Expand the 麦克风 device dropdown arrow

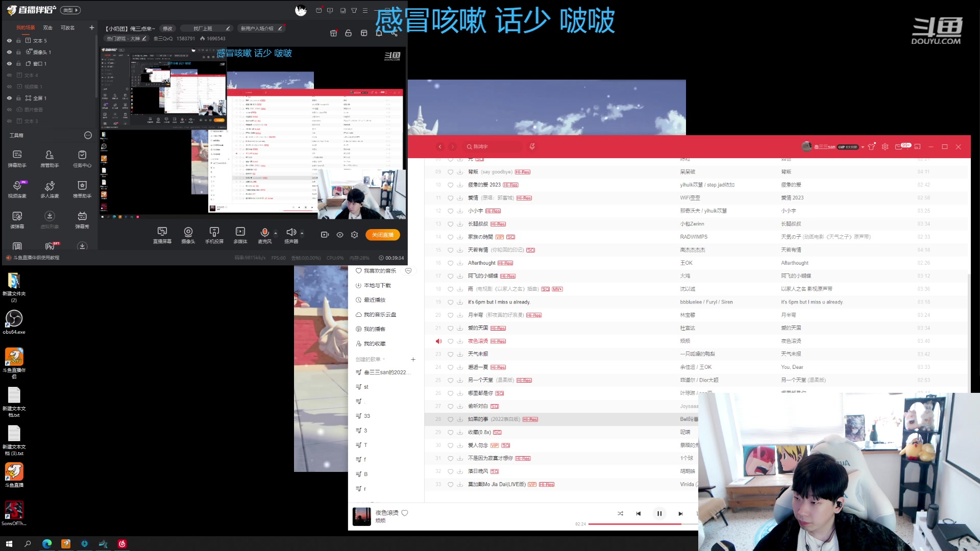(x=277, y=233)
